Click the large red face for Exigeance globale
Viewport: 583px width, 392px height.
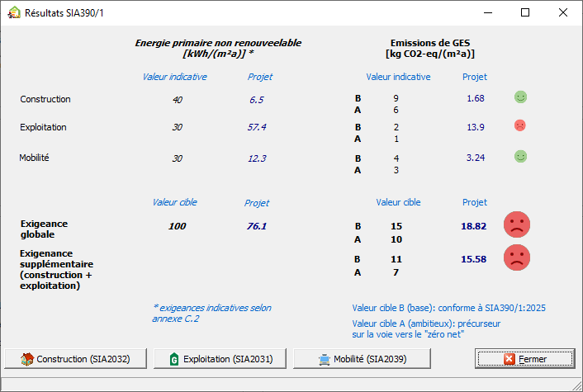(x=517, y=224)
